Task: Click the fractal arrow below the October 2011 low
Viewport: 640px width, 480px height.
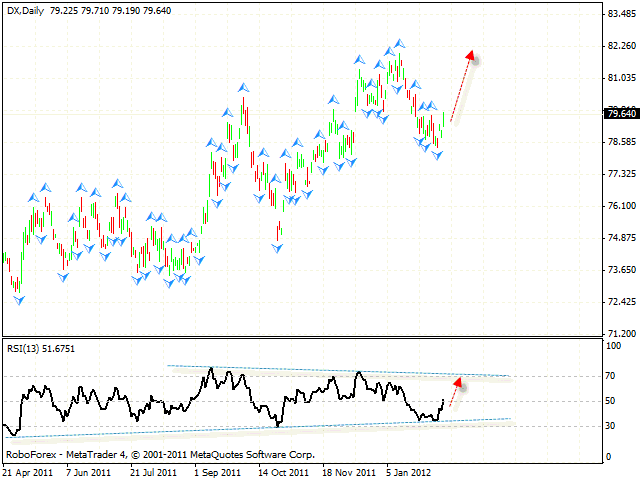Action: (277, 246)
